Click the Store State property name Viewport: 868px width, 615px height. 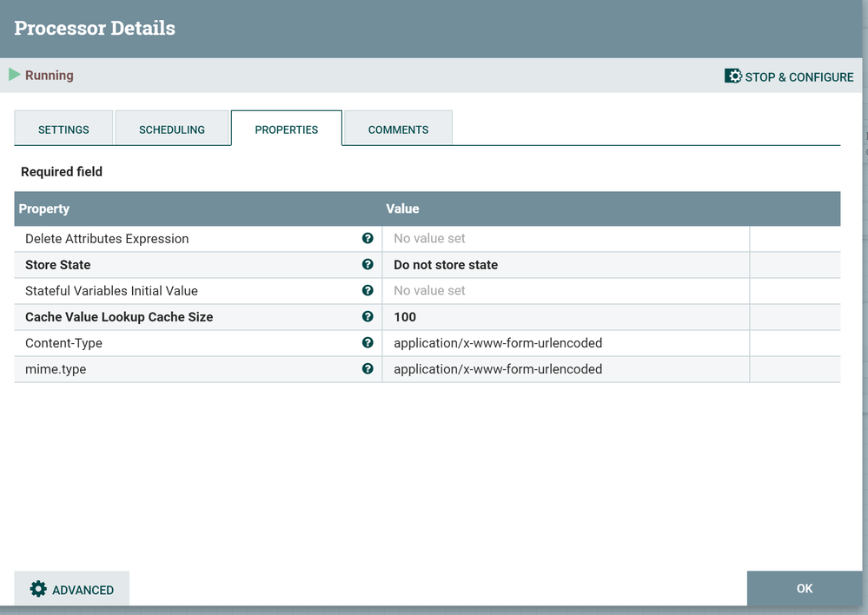tap(57, 265)
